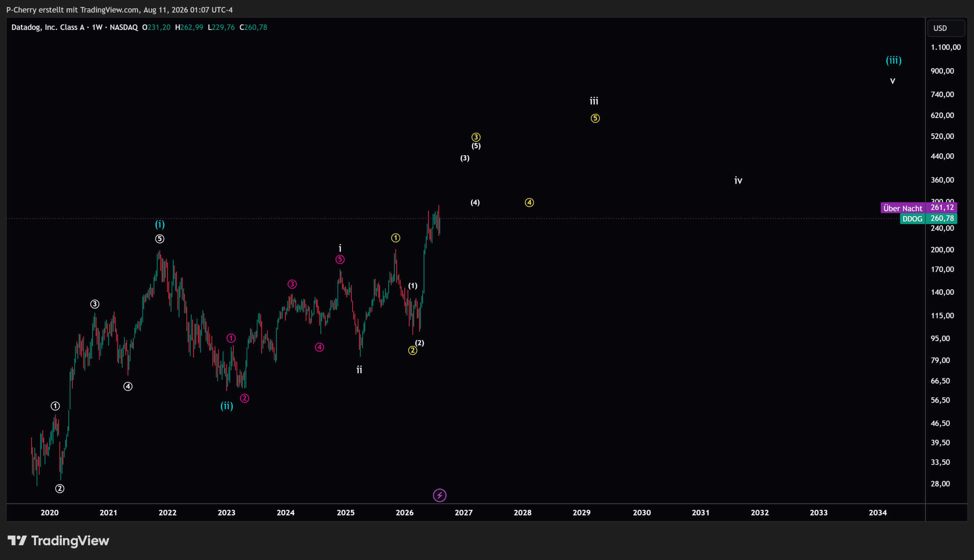Select the white circled 2 wave marker

[60, 488]
